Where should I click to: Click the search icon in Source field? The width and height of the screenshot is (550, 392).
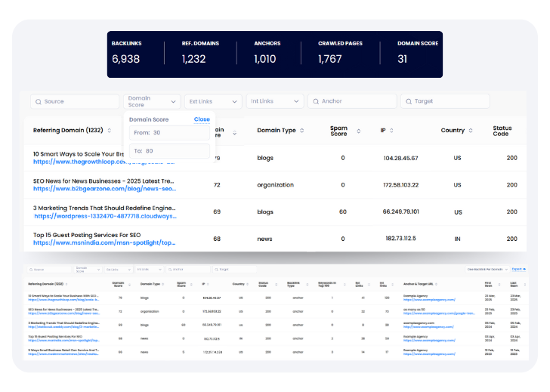[x=39, y=101]
